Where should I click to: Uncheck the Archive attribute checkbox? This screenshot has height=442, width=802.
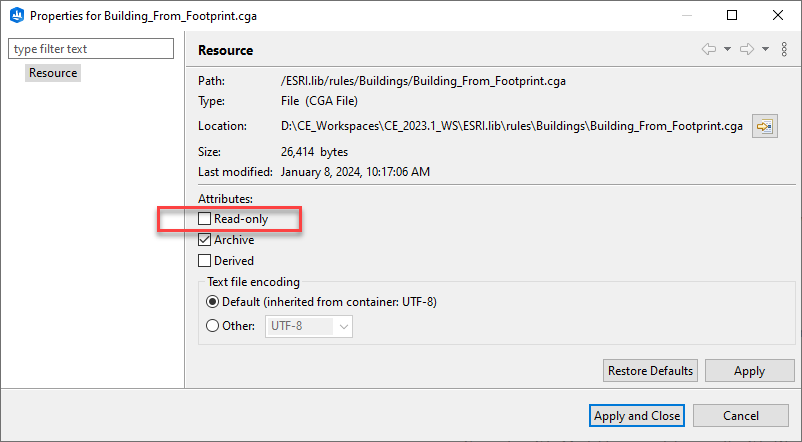coord(205,240)
